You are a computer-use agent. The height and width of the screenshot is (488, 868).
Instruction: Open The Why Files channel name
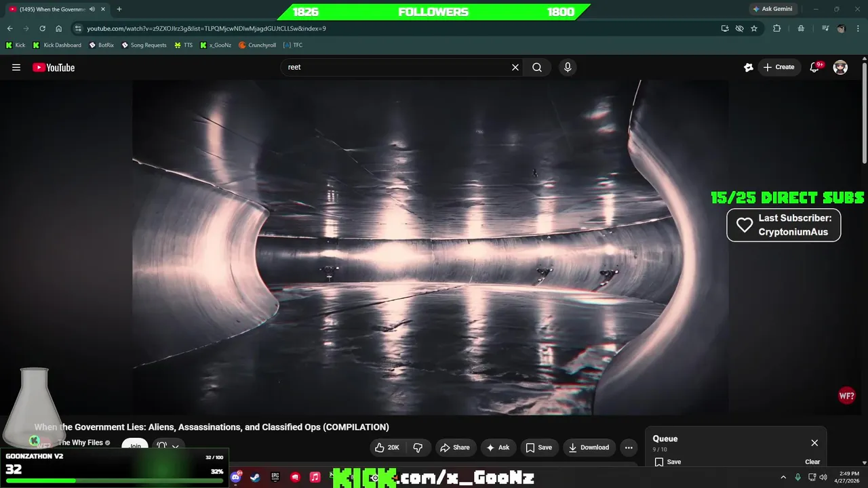(80, 443)
